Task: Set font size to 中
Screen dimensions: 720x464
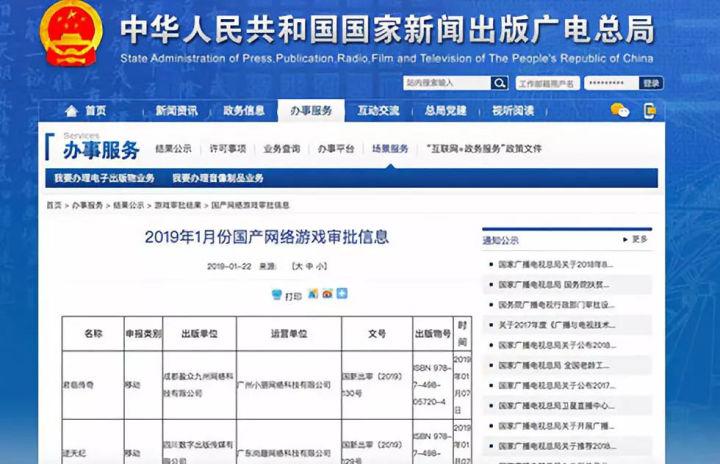Action: click(309, 266)
